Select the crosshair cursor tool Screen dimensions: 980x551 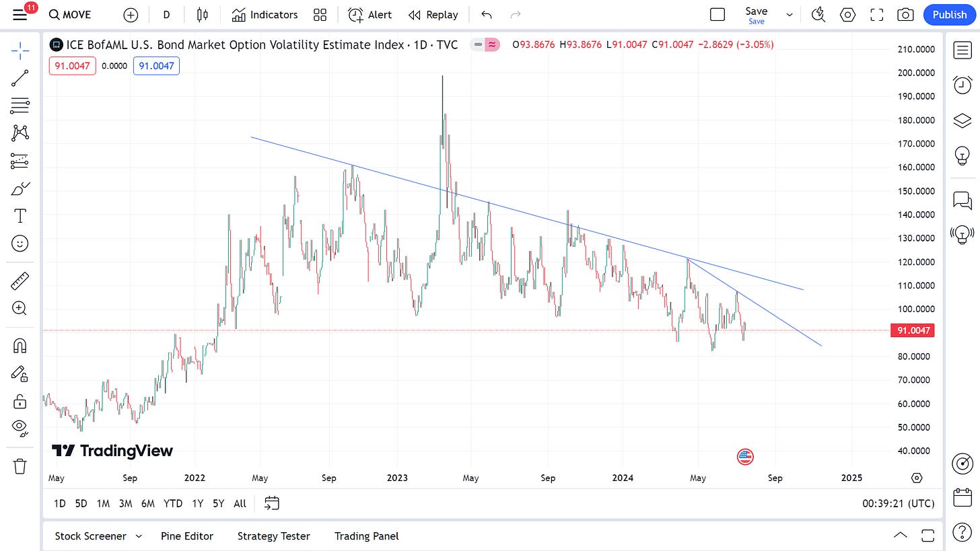20,50
